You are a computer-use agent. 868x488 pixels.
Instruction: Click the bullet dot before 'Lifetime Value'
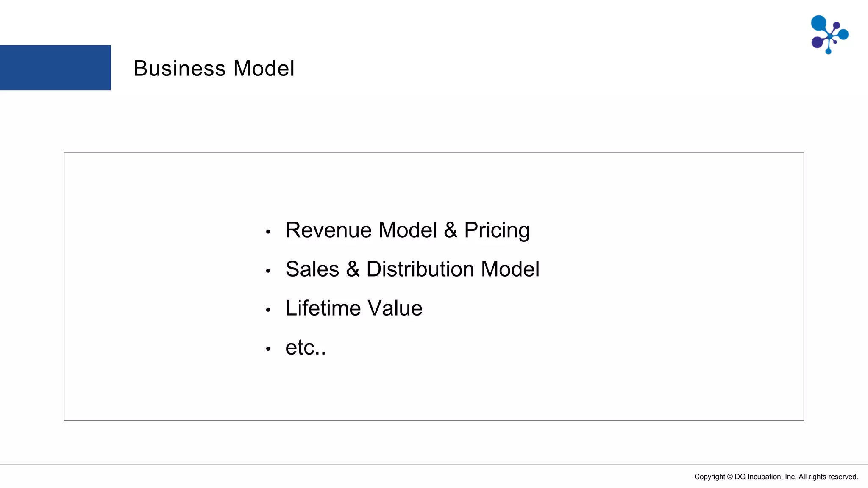pos(268,310)
